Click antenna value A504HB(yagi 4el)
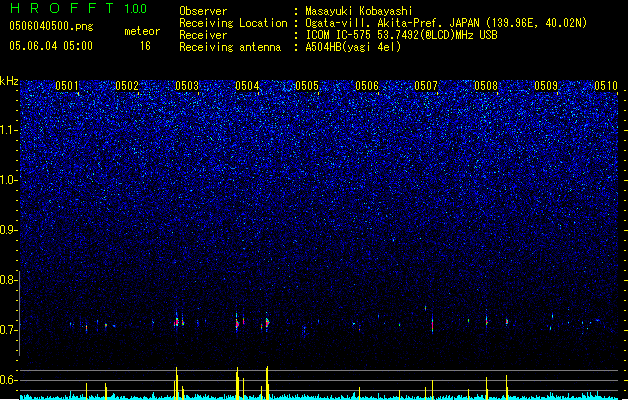Image resolution: width=629 pixels, height=400 pixels. pos(353,47)
